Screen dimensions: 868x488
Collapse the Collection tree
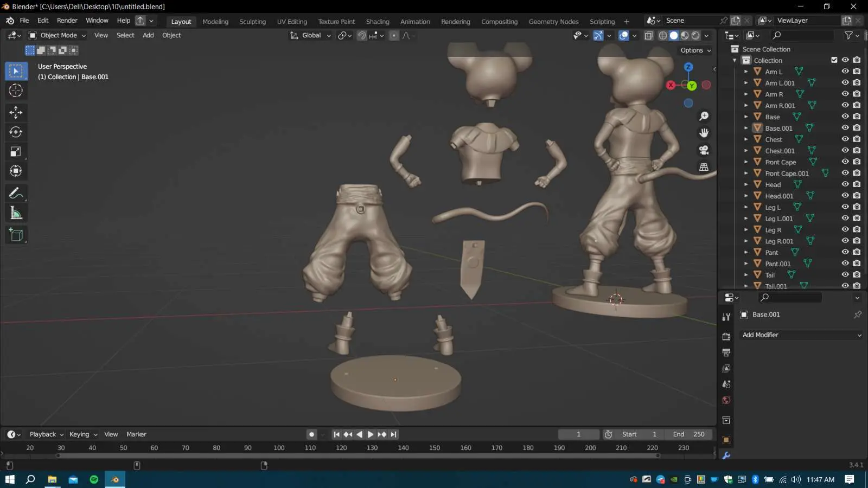(x=735, y=60)
